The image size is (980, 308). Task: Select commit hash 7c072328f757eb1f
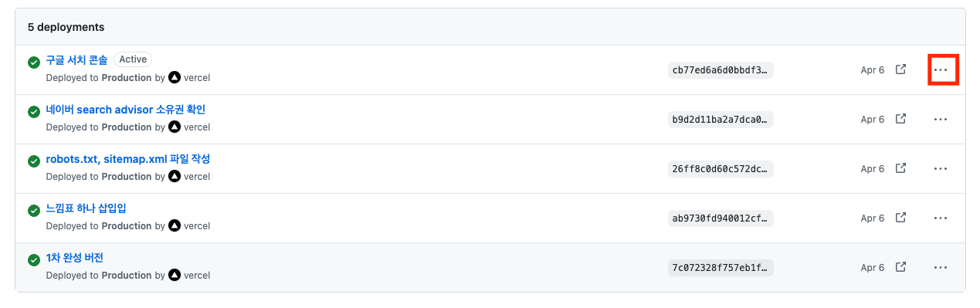tap(721, 267)
